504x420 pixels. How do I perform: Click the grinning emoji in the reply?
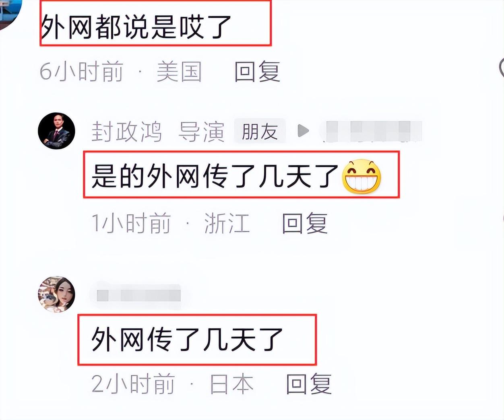pos(361,176)
